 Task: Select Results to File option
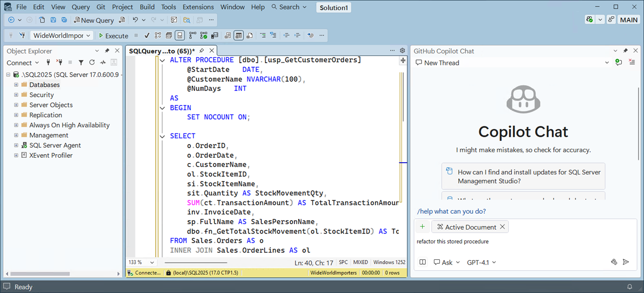coord(250,36)
